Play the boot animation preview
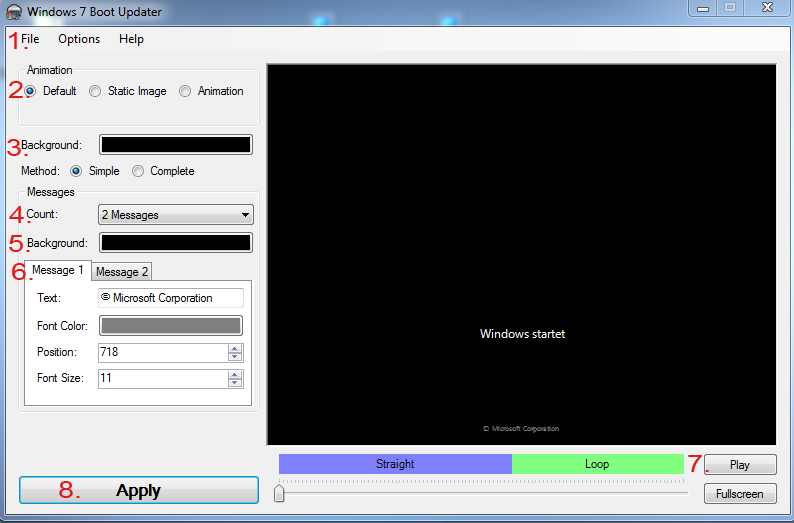 point(740,465)
